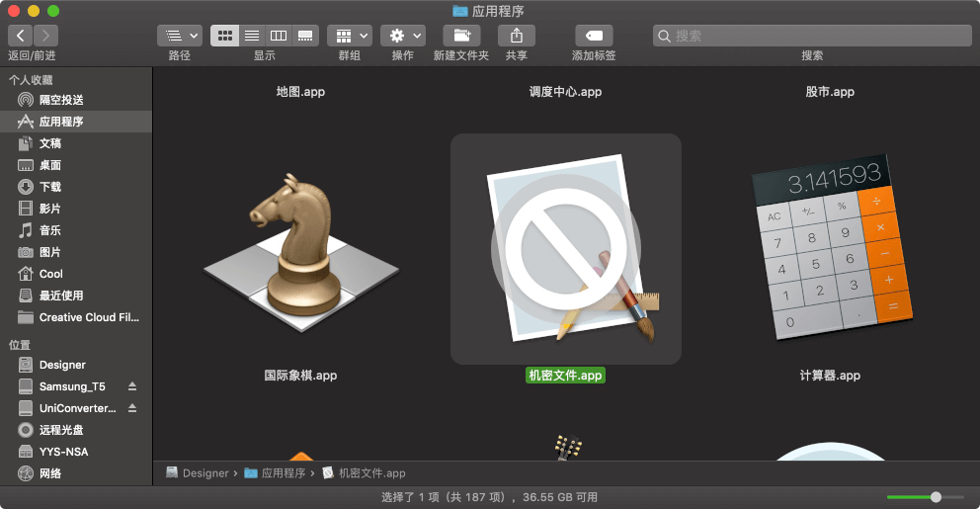Click the 股市.app label
The height and width of the screenshot is (509, 980).
point(830,92)
